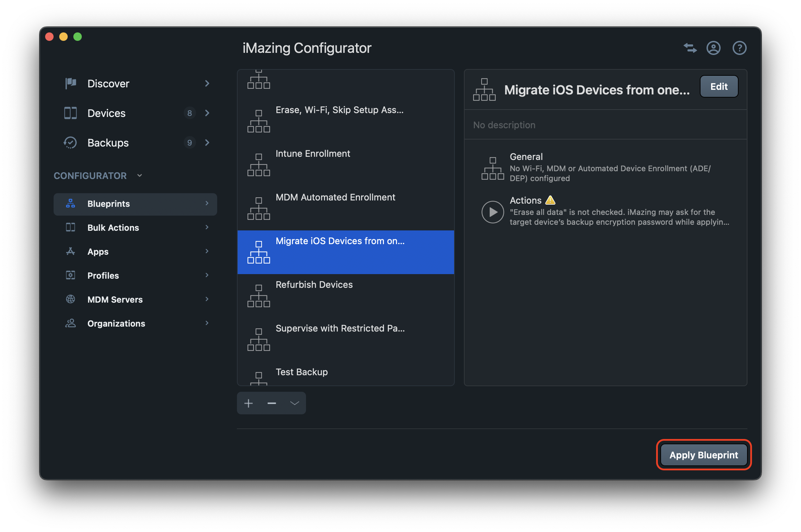Open the account icon in the title bar
This screenshot has width=801, height=532.
pos(713,48)
